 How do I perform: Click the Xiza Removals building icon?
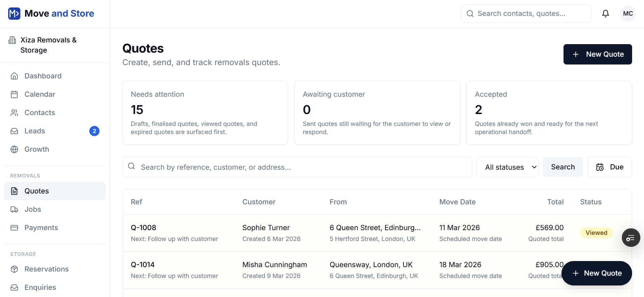[12, 40]
